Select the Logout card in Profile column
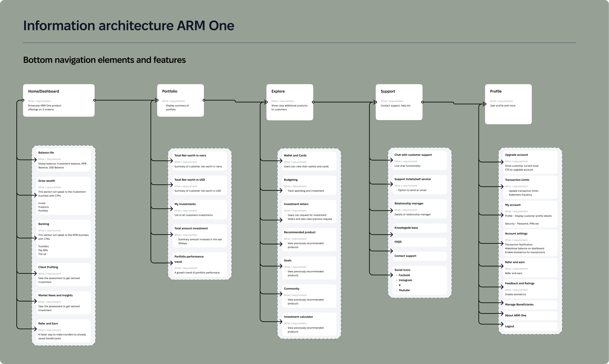 coord(530,326)
